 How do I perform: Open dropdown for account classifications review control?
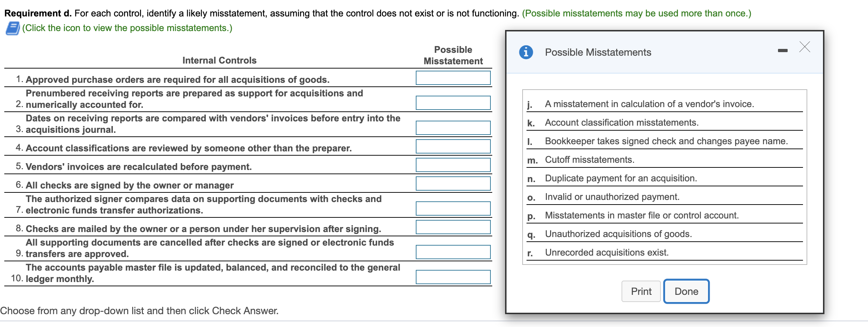coord(453,146)
